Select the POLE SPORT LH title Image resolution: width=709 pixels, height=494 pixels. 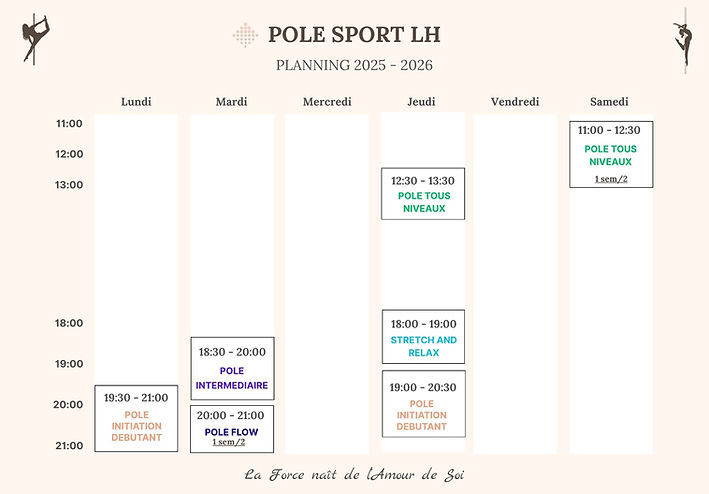pos(354,35)
